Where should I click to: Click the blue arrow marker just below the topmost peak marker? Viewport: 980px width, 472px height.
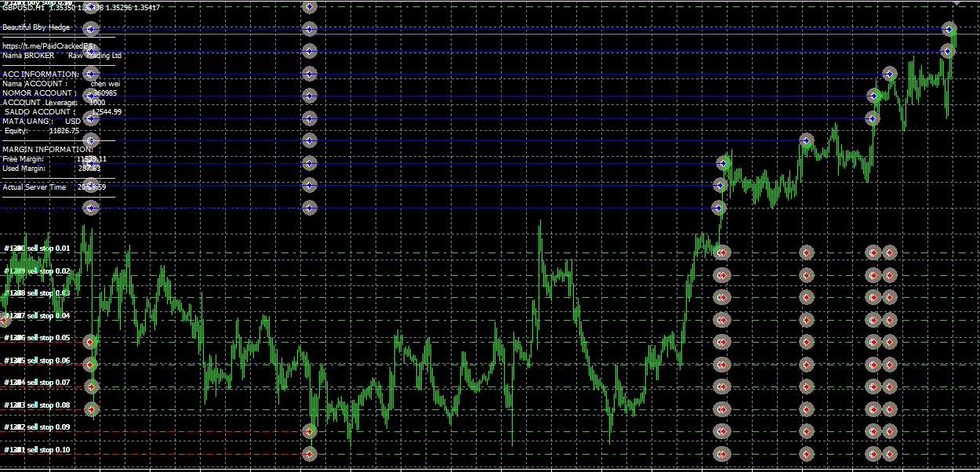[x=948, y=52]
